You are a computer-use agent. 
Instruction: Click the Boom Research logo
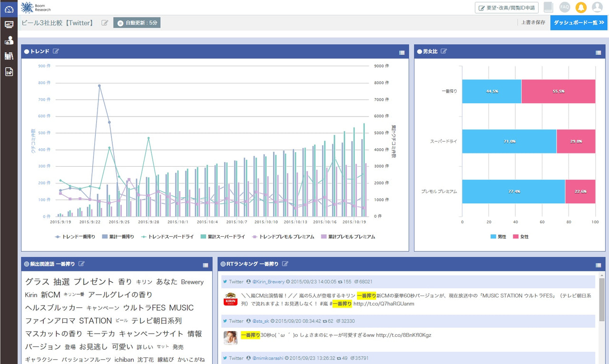(36, 7)
